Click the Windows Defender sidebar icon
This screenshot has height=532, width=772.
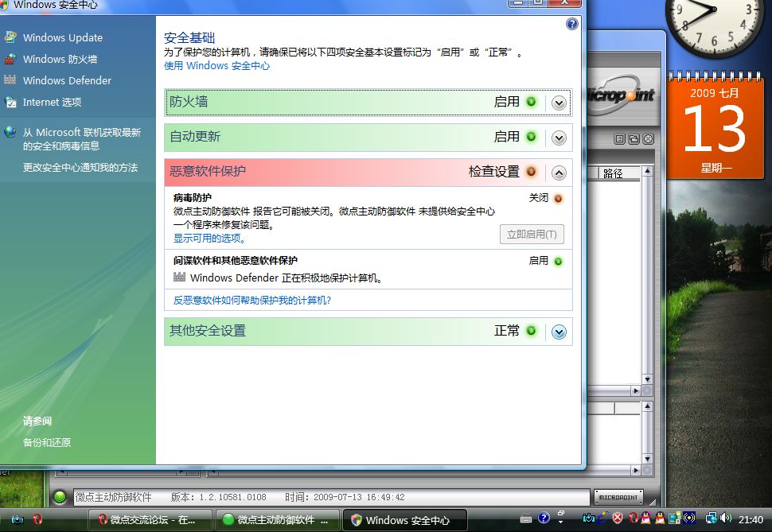(10, 80)
